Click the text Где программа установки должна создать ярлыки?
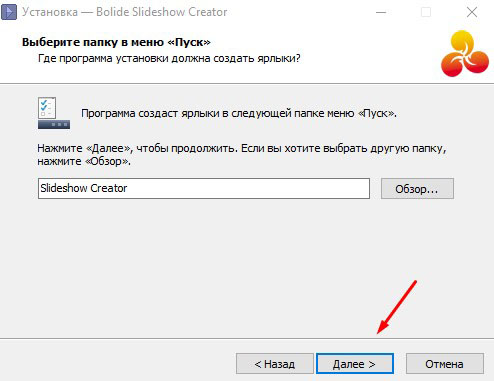 click(169, 59)
